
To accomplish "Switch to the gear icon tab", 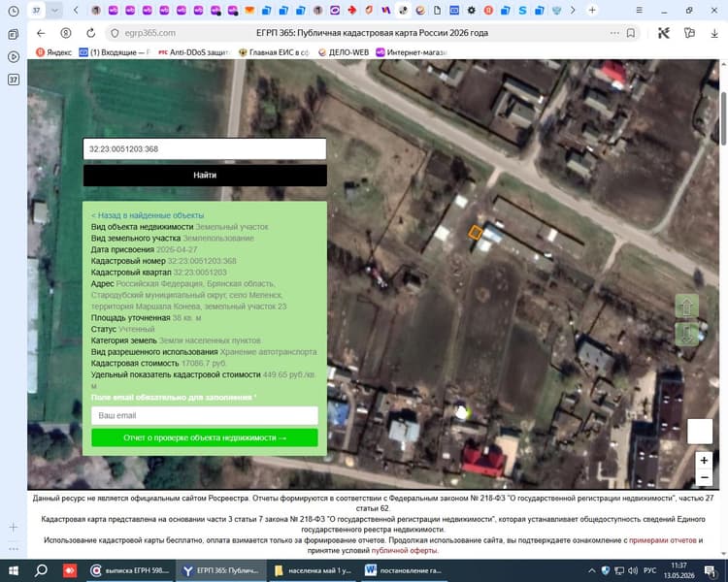I will [x=471, y=11].
